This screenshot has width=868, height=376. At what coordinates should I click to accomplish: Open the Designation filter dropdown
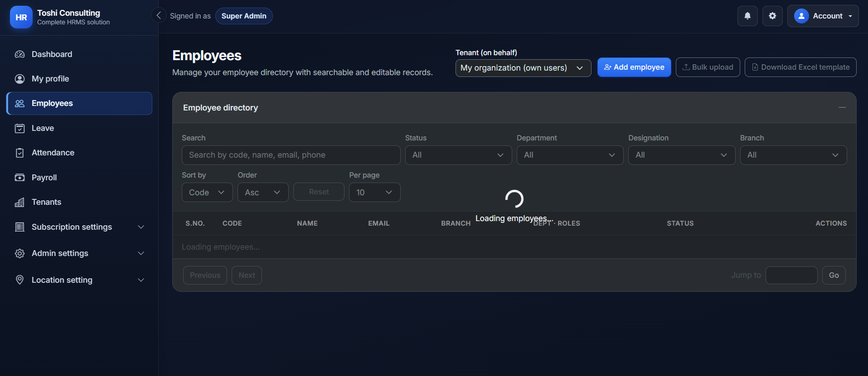(681, 155)
